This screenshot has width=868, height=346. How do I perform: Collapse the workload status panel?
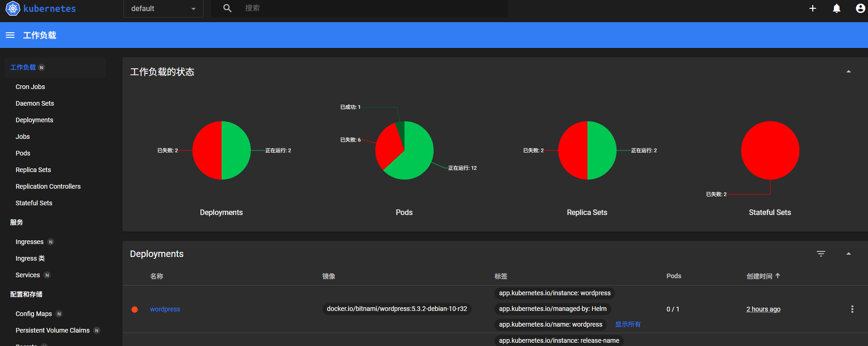pos(848,72)
